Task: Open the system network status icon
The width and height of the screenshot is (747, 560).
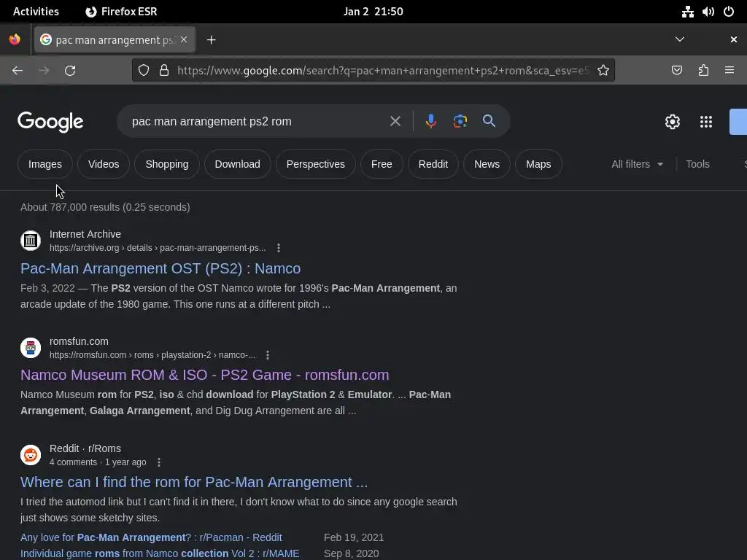Action: coord(687,12)
